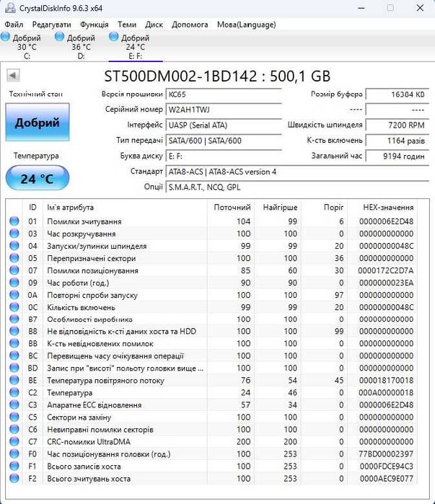
Task: Click the firmware version field KC65
Action: (x=224, y=94)
